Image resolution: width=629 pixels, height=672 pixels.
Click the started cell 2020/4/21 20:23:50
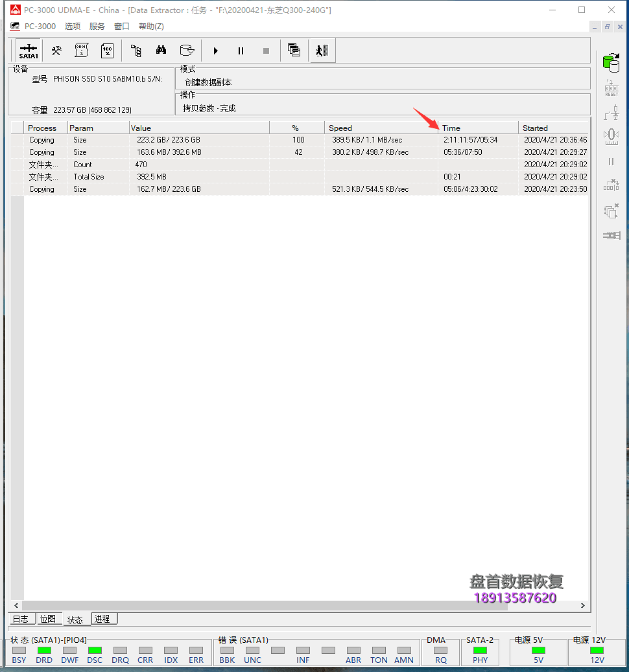(x=555, y=189)
